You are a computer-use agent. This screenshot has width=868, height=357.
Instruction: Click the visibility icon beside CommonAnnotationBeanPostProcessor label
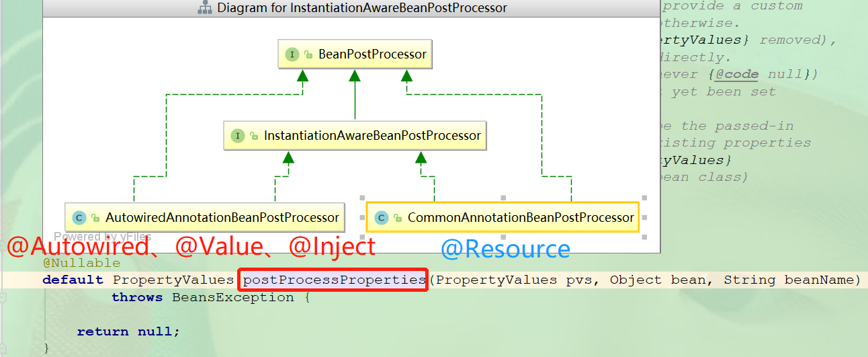point(398,219)
